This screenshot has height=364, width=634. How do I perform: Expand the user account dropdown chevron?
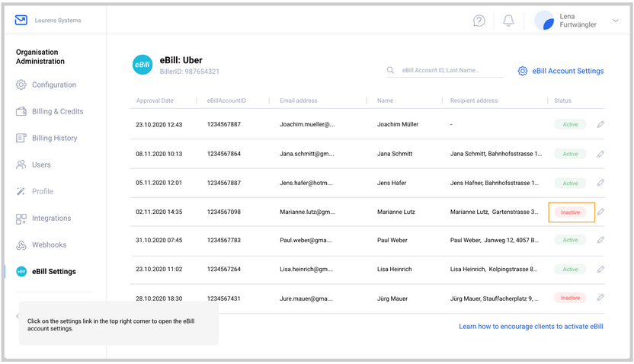pyautogui.click(x=616, y=21)
